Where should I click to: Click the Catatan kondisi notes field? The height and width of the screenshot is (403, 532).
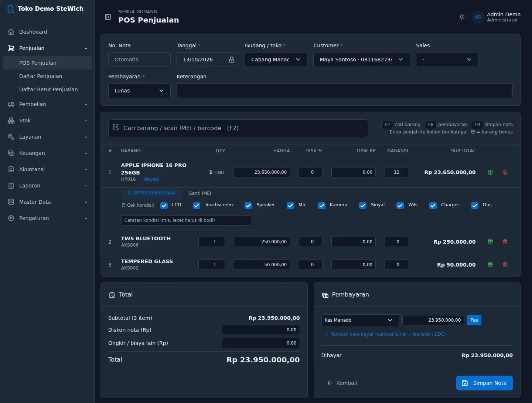(186, 220)
